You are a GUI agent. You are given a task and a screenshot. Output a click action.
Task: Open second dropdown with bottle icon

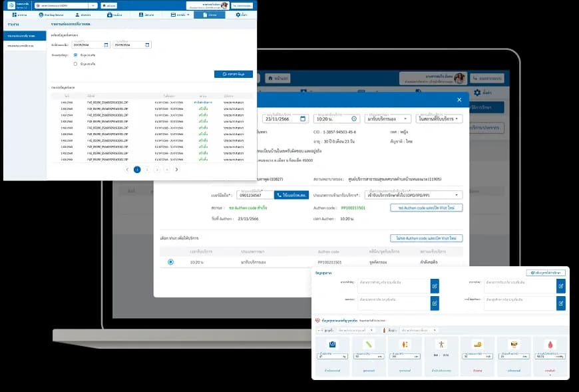tap(419, 330)
